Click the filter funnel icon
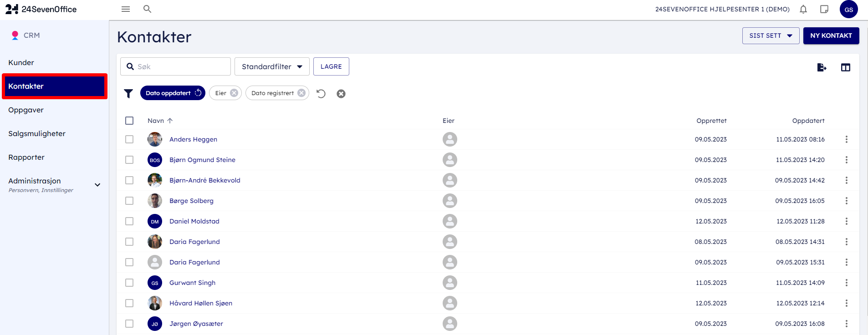The height and width of the screenshot is (335, 868). coord(128,93)
